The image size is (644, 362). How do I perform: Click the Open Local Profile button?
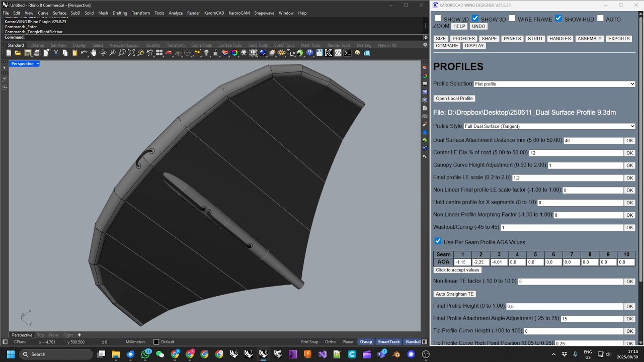point(454,99)
